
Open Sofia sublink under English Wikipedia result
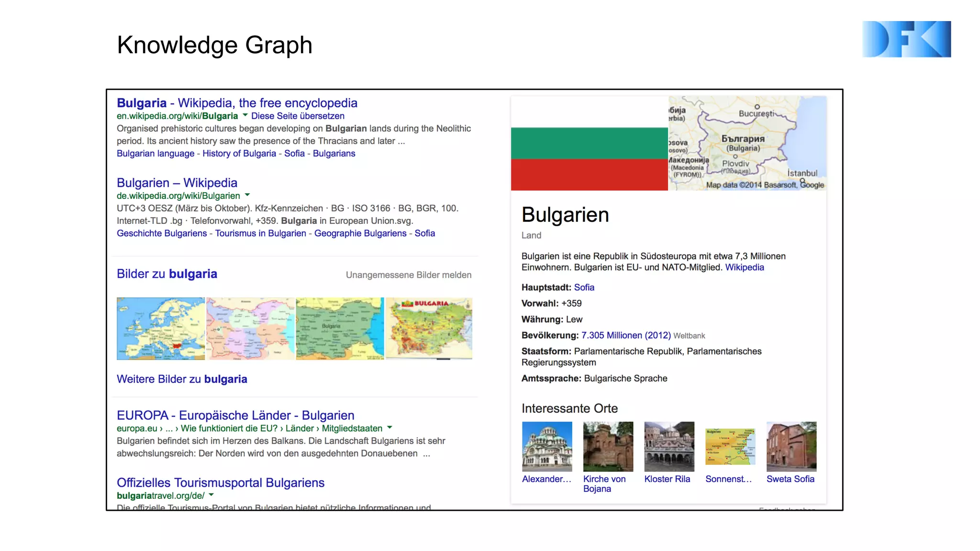click(294, 154)
